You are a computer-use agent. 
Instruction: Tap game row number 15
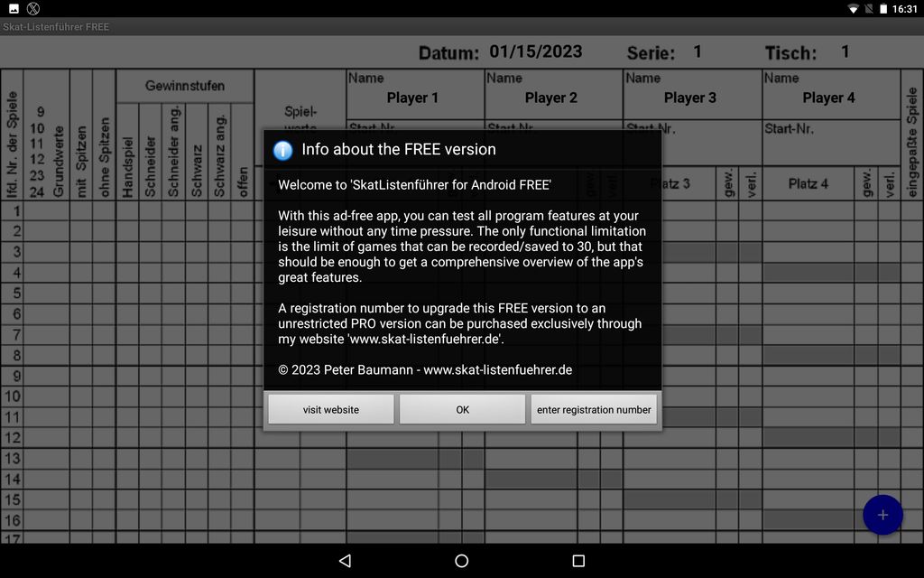click(13, 499)
